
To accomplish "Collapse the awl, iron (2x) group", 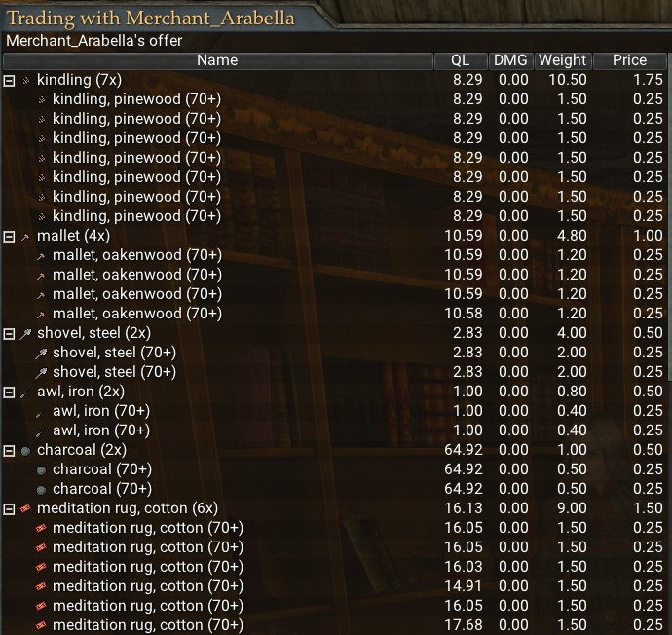I will (10, 392).
